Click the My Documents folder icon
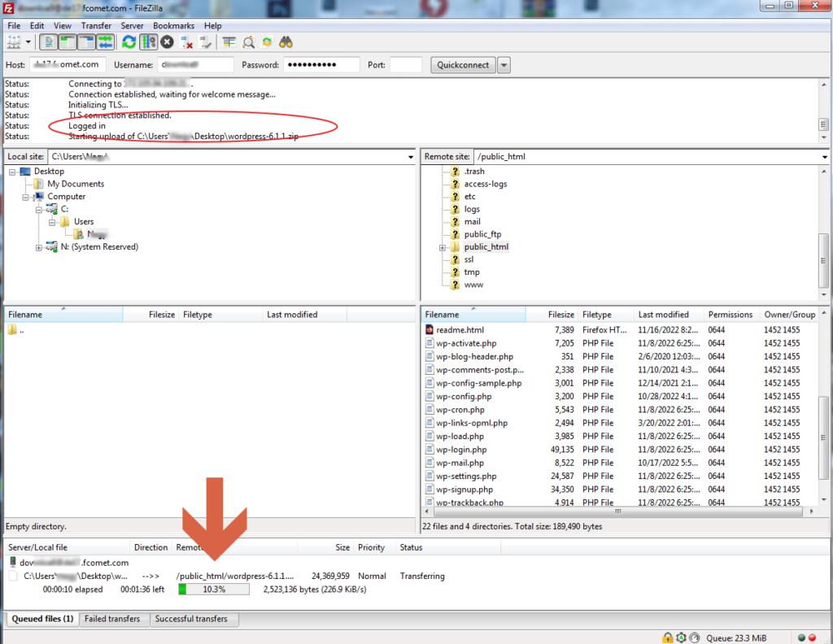 (38, 184)
